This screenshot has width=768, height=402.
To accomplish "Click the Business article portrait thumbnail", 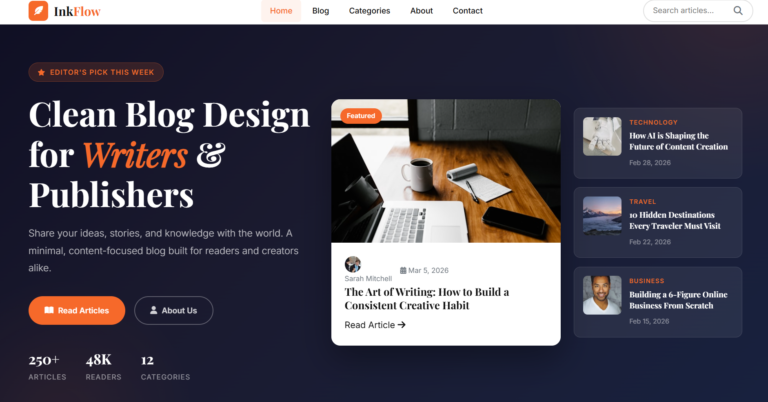I will point(602,295).
